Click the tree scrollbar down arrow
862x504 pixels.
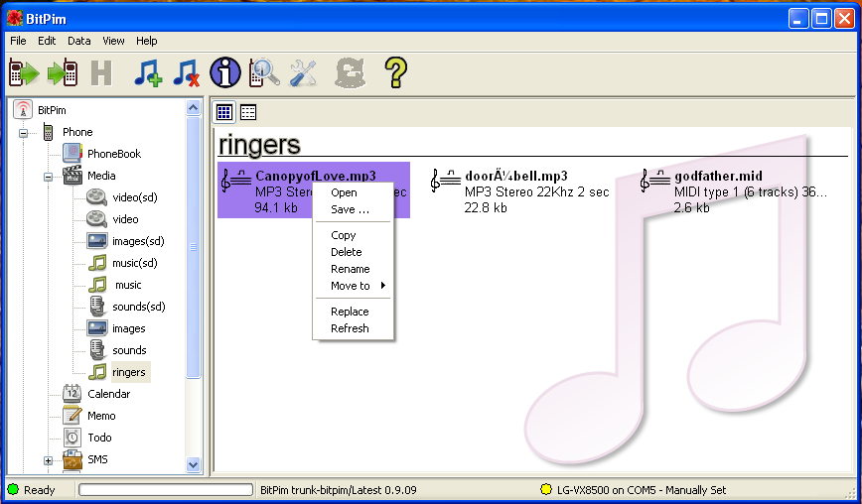click(x=193, y=464)
